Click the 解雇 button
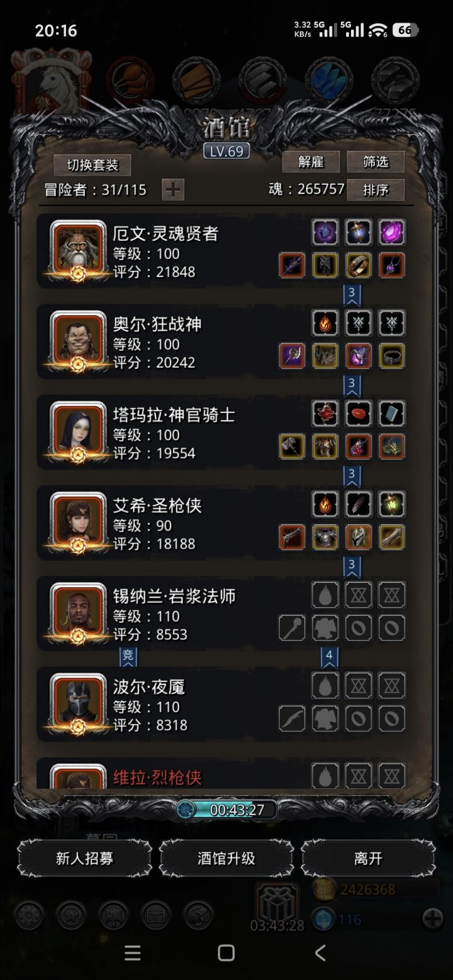Image resolution: width=453 pixels, height=980 pixels. [311, 162]
